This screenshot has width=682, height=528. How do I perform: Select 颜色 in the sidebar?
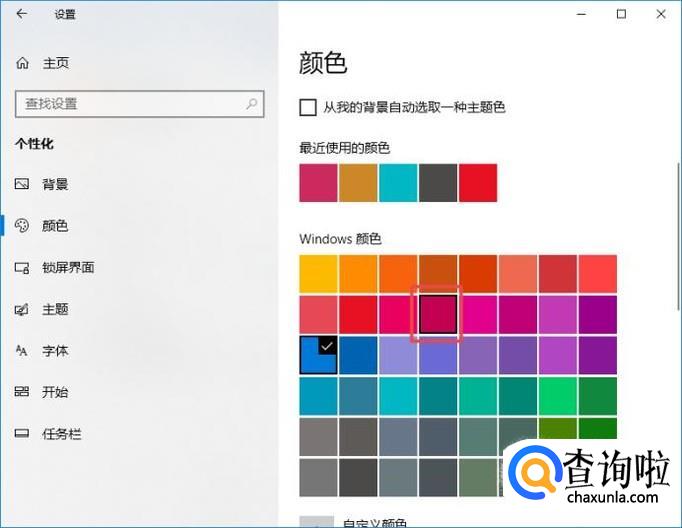pos(55,226)
